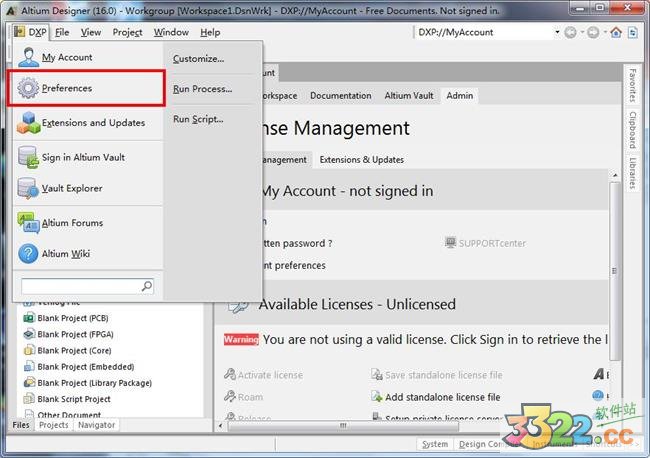Click the DXP://MyAccount address box
Image resolution: width=650 pixels, height=458 pixels.
point(483,32)
